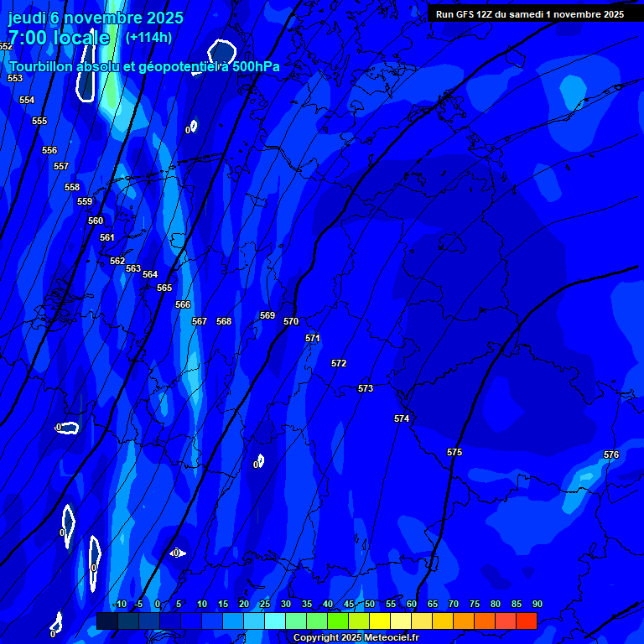Click the 572 contour value
Screen dimensions: 644x644
(339, 363)
